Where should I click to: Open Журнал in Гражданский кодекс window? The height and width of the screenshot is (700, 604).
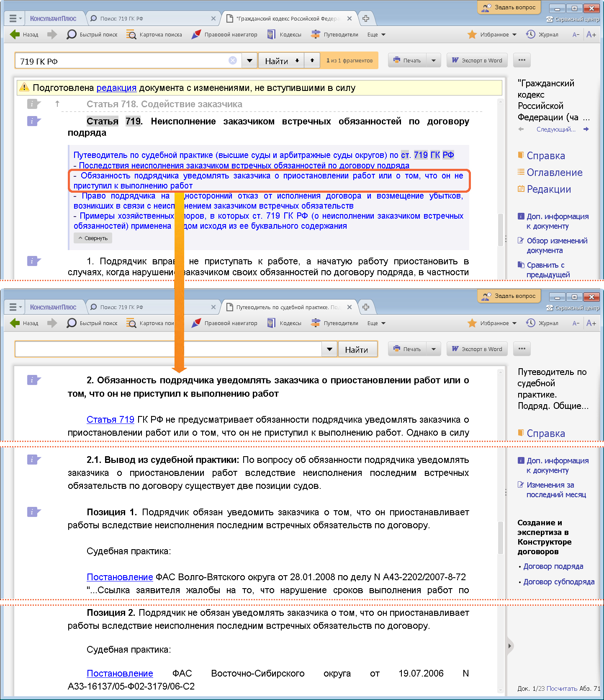click(542, 34)
